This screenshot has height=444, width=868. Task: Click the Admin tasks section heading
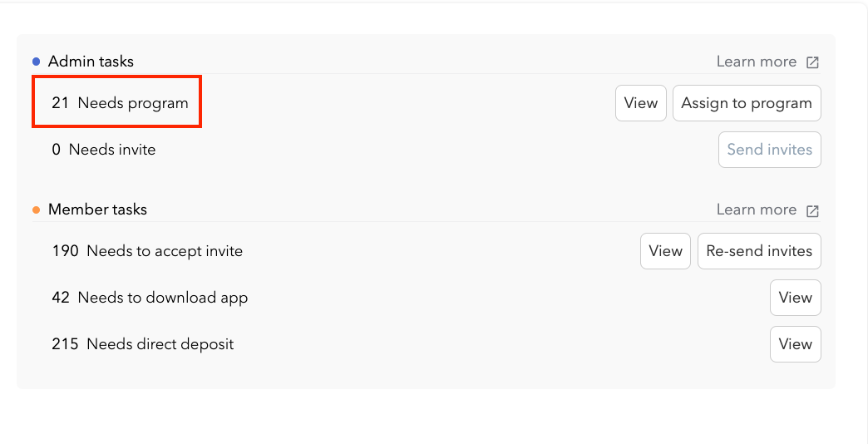[x=91, y=62]
